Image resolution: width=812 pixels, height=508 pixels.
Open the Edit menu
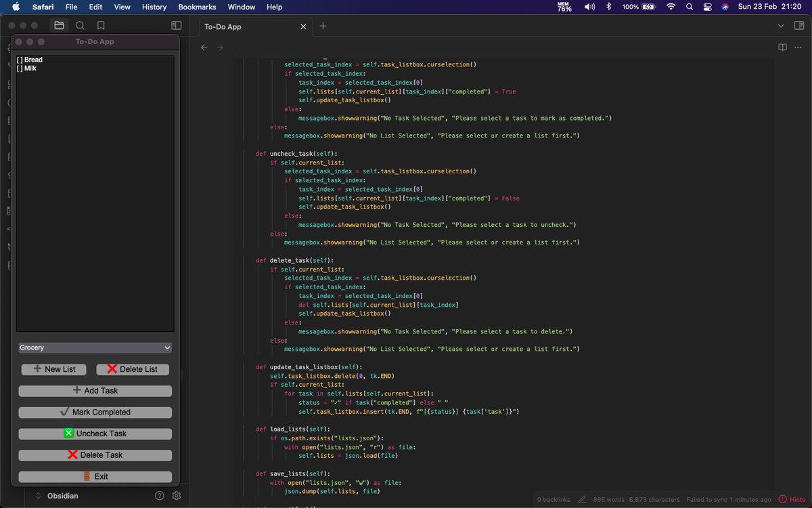[96, 7]
